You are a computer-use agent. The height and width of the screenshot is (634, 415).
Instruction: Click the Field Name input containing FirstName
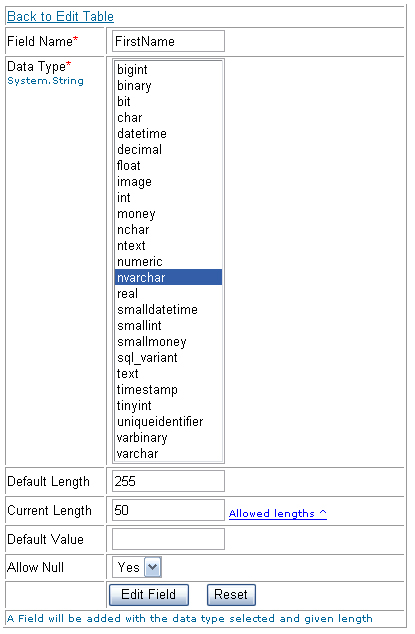pyautogui.click(x=168, y=41)
